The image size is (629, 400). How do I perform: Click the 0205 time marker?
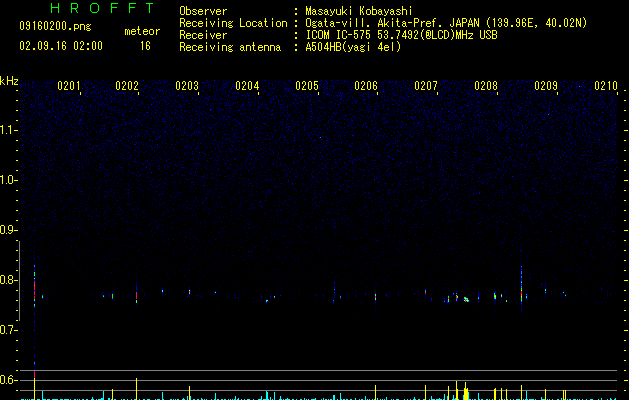coord(307,86)
